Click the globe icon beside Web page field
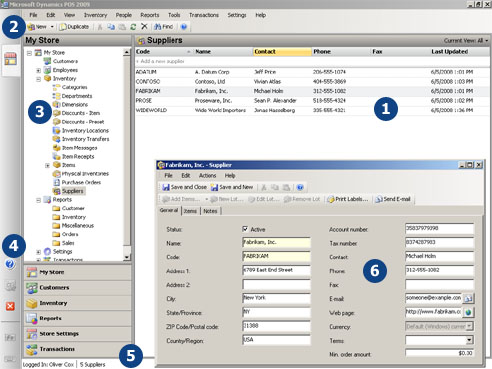This screenshot has height=369, width=492. tap(468, 312)
